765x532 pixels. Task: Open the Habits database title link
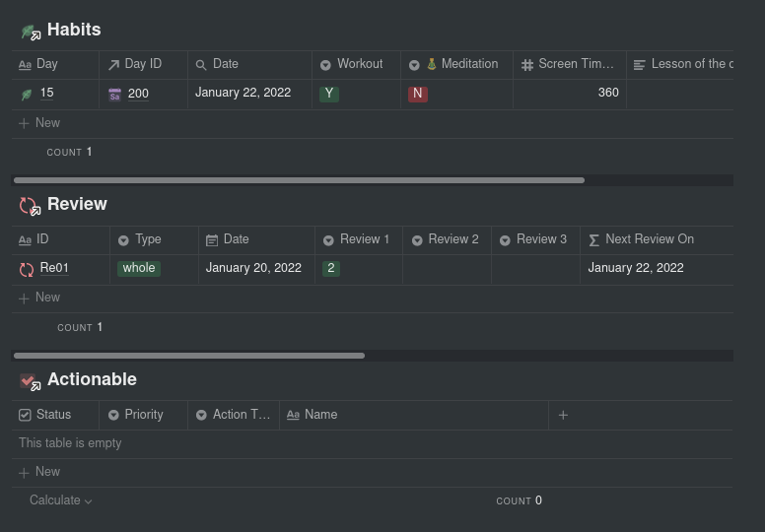74,31
